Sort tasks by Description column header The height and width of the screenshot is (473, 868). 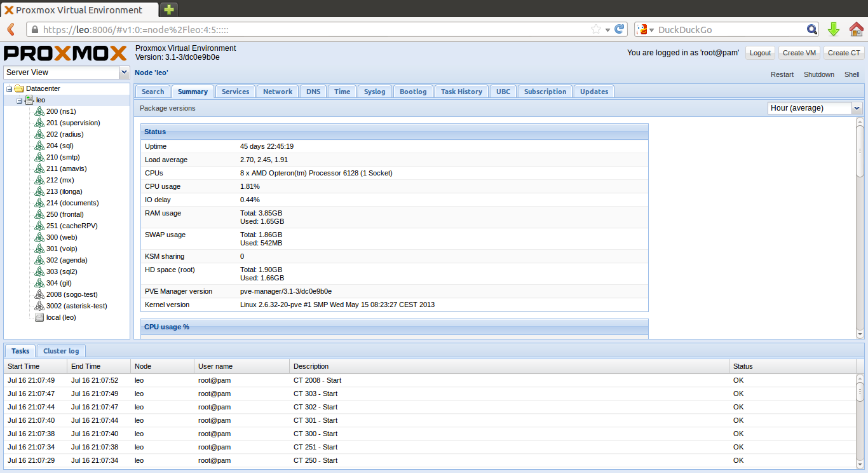[509, 366]
